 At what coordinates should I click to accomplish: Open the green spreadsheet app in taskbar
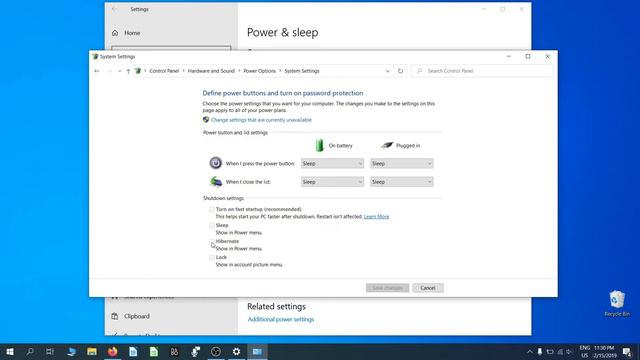point(154,351)
